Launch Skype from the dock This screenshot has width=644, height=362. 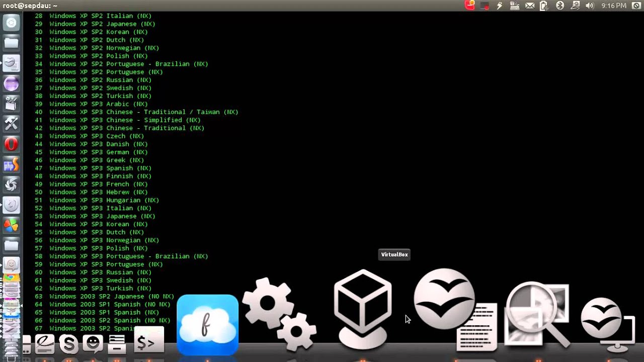tap(68, 344)
